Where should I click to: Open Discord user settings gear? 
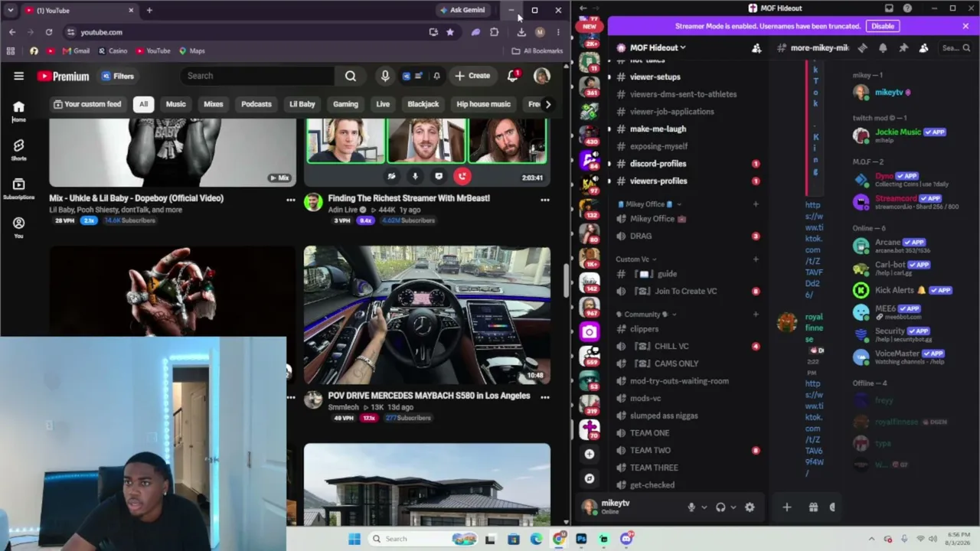[750, 507]
